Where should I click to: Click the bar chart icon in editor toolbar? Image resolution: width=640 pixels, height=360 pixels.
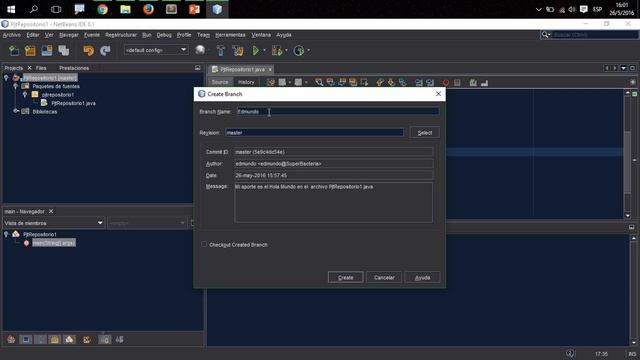click(x=484, y=82)
